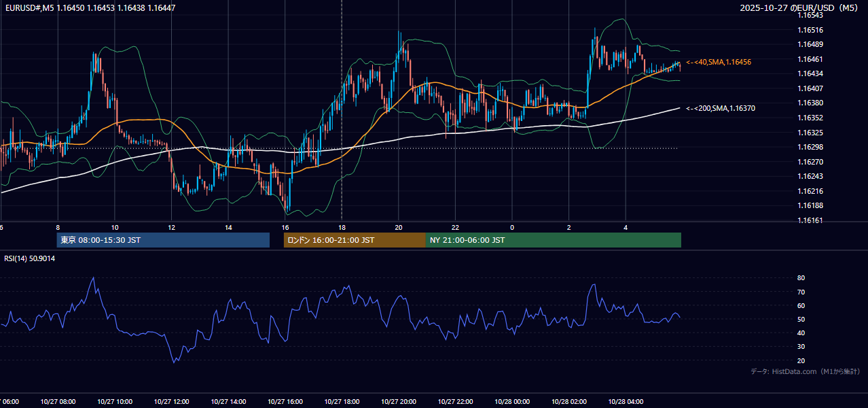Screen dimensions: 868x408
Task: Click price scale value 1.16352
Action: point(810,118)
